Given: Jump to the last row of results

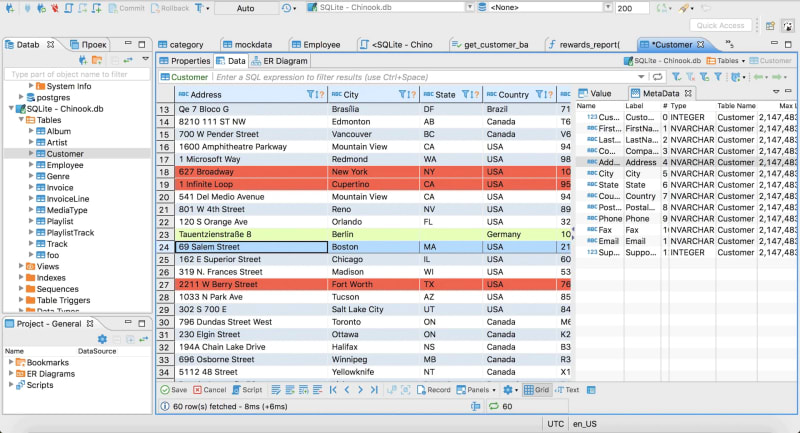Looking at the screenshot, I should click(x=374, y=390).
